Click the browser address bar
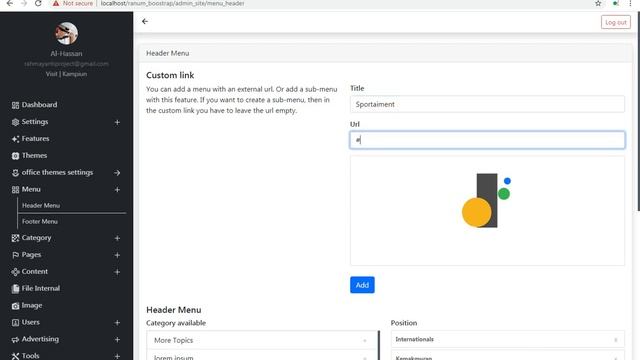The height and width of the screenshot is (360, 640). 343,3
